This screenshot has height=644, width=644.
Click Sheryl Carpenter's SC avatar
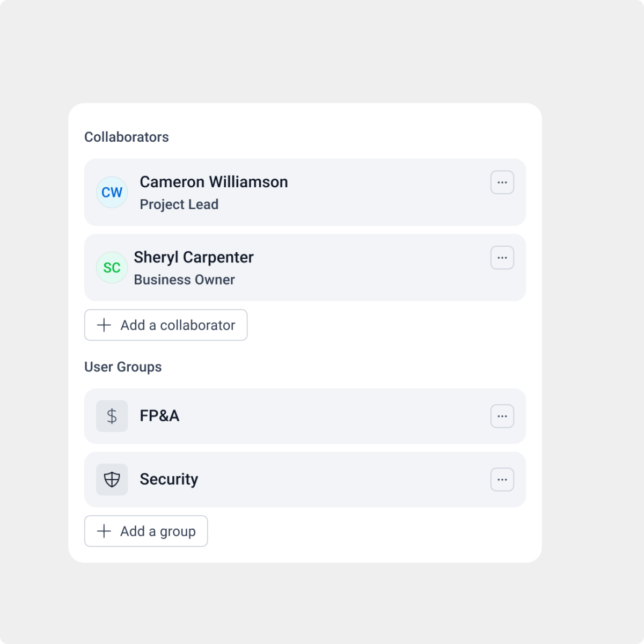point(112,267)
